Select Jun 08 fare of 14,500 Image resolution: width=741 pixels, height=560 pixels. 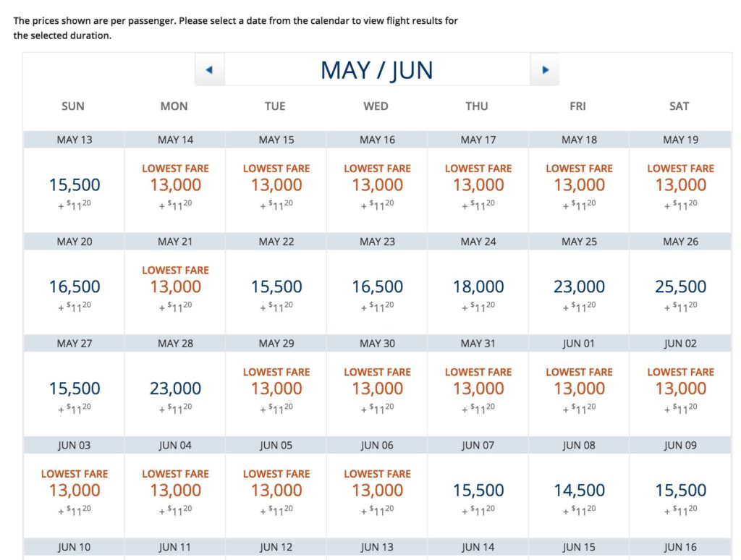[x=579, y=491]
